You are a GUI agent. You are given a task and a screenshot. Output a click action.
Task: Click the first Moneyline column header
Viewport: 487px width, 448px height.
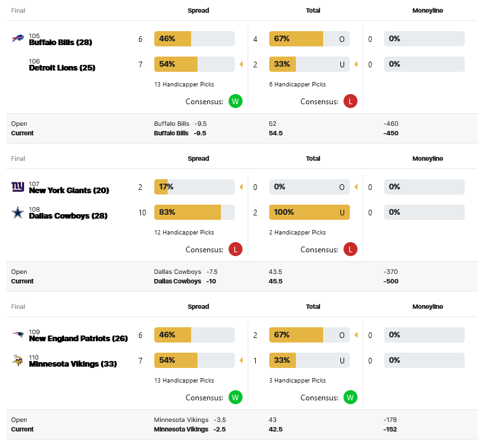[x=428, y=11]
